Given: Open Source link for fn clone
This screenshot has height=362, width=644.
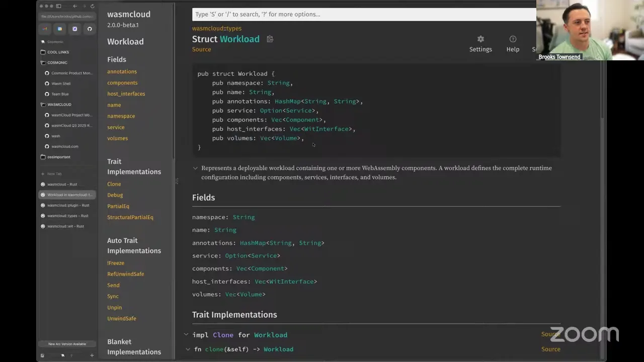Looking at the screenshot, I should [x=550, y=349].
